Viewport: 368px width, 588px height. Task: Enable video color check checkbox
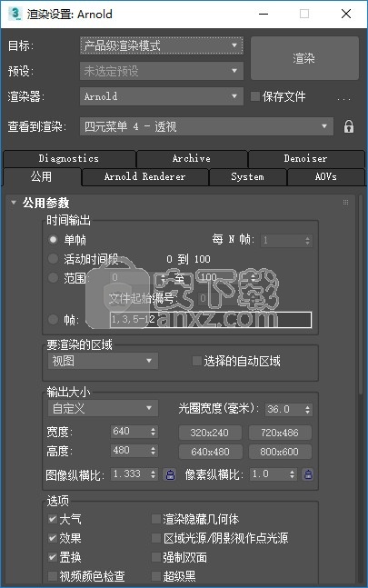pos(53,575)
